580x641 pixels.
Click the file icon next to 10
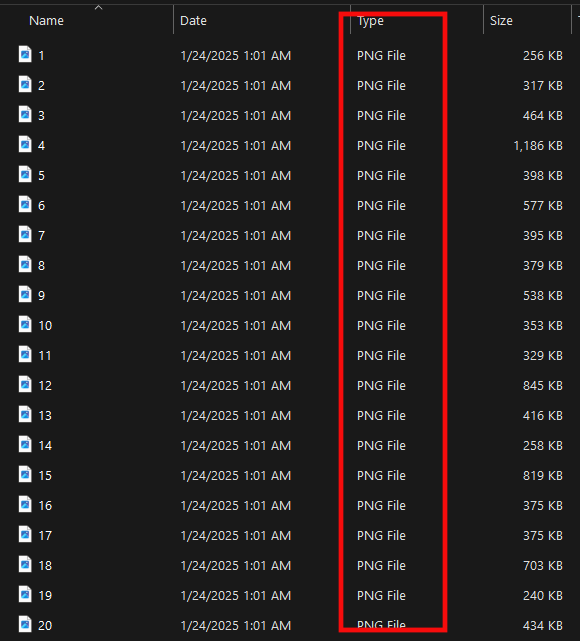pyautogui.click(x=25, y=324)
